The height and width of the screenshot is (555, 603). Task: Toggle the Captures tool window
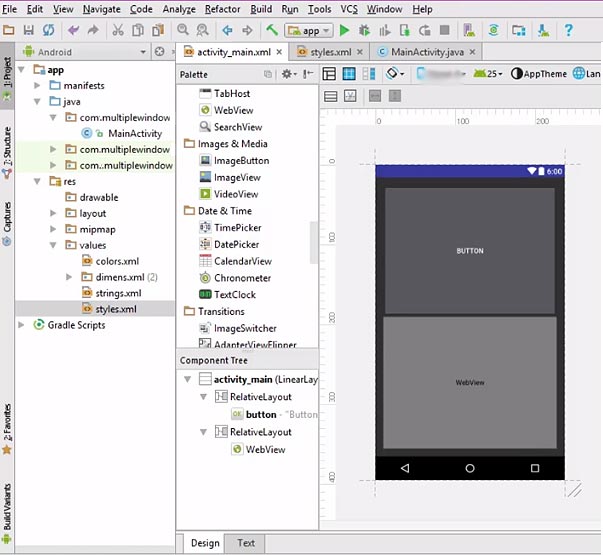(x=7, y=223)
